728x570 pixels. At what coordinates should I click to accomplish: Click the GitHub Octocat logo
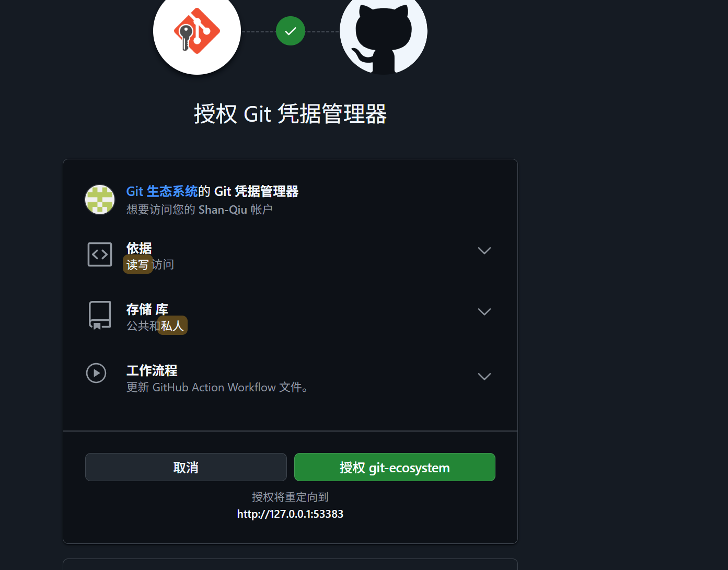(384, 31)
